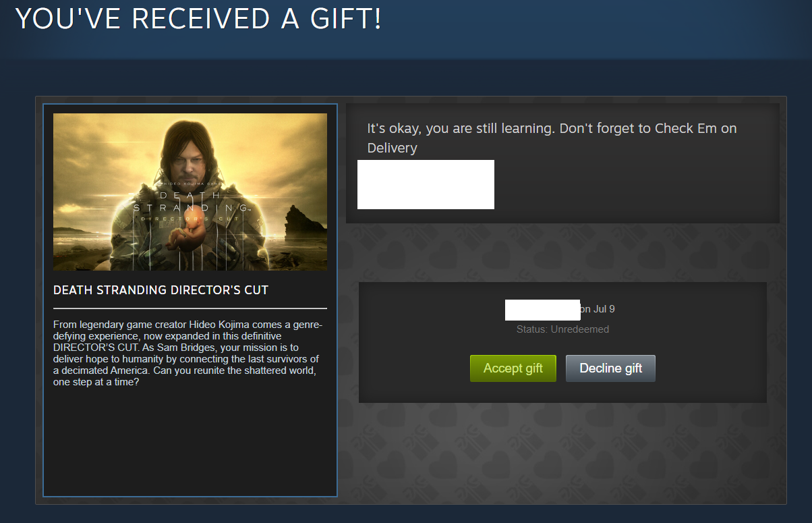Click the redacted sender name beside on Jul 9
The image size is (812, 523).
(542, 310)
